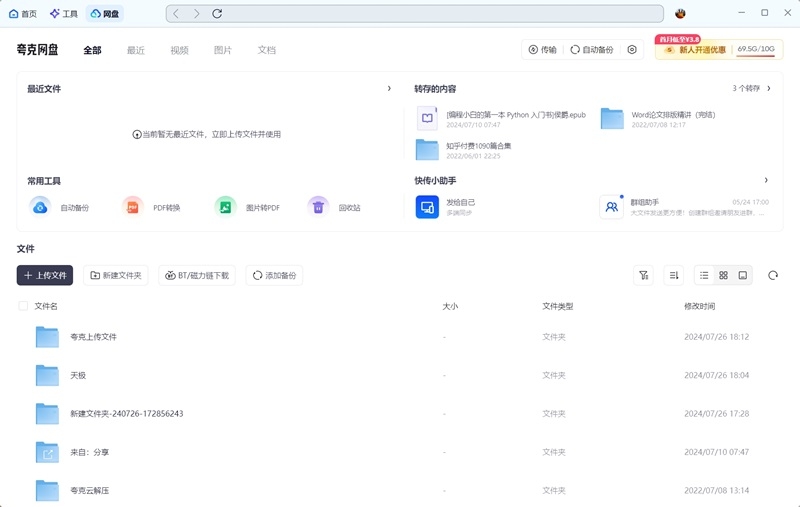Screen dimensions: 800x507
Task: Open the 夸克云解压 folder icon
Action: (47, 490)
